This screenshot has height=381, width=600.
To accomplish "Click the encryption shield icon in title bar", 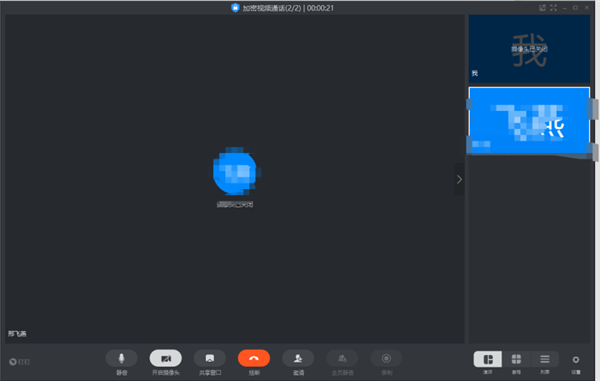I will 235,8.
